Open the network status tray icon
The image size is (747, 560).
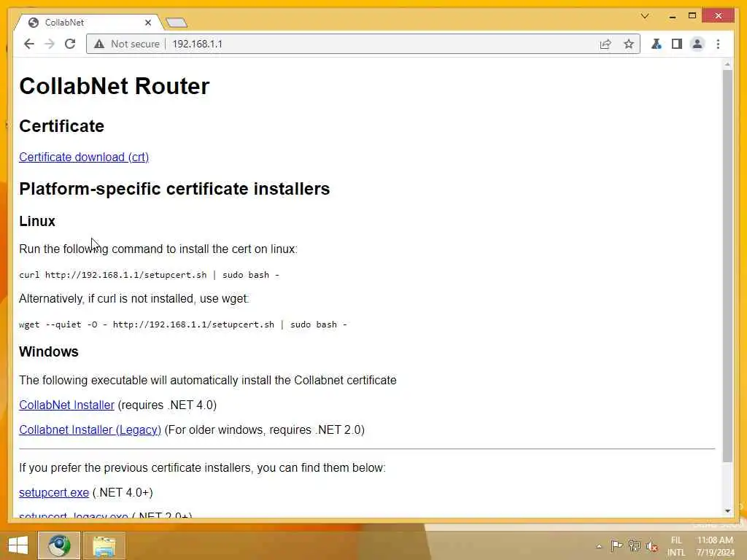[x=634, y=545]
